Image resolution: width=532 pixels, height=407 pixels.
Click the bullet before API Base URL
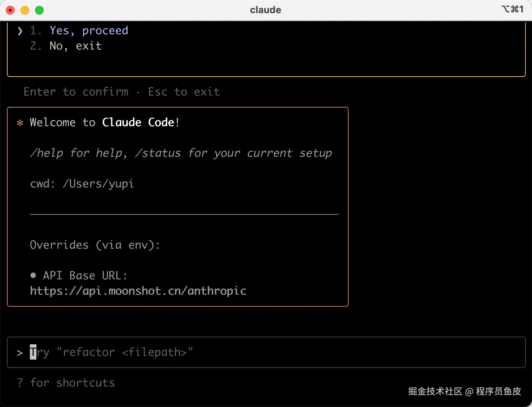point(33,275)
